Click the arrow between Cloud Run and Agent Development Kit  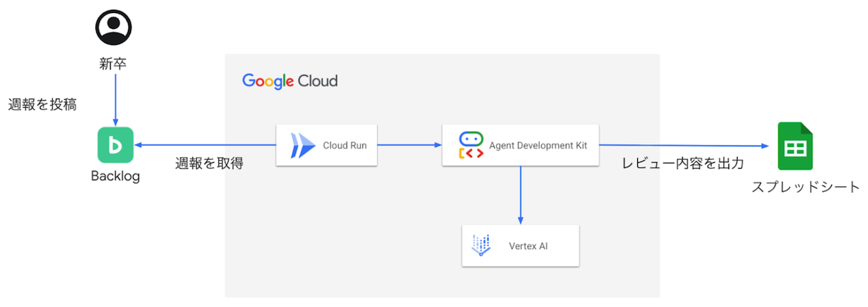[x=409, y=146]
